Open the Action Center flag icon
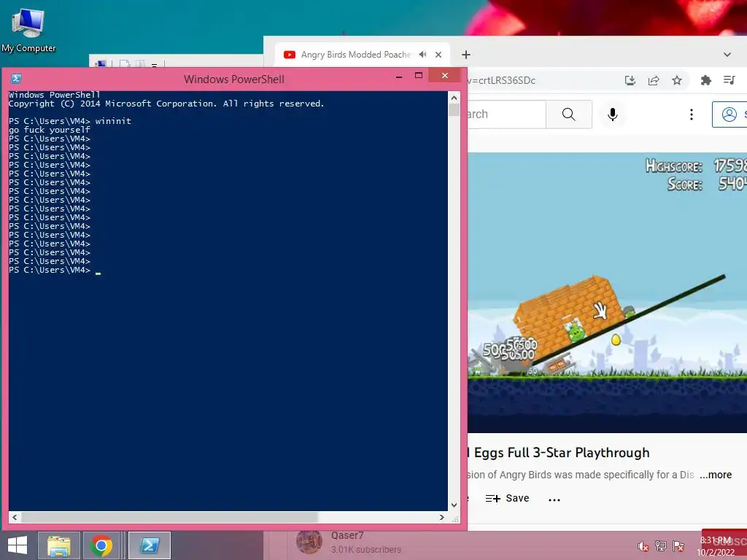This screenshot has height=560, width=747. 678,546
